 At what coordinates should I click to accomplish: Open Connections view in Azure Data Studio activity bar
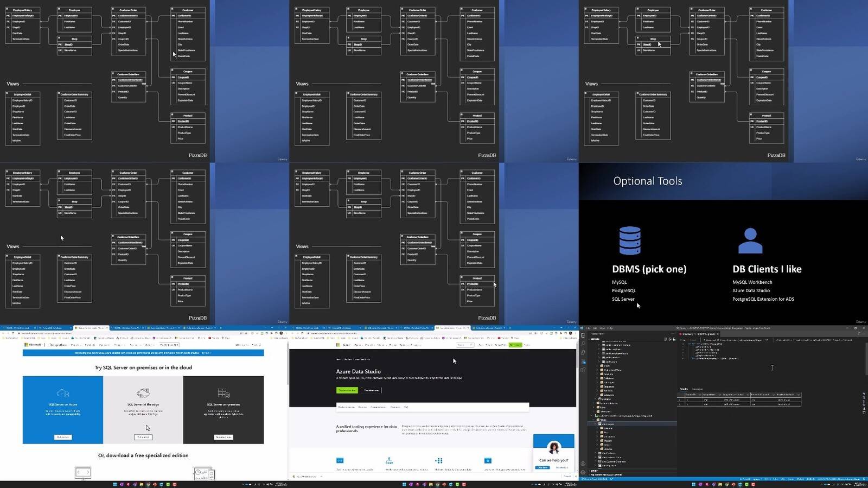point(583,335)
